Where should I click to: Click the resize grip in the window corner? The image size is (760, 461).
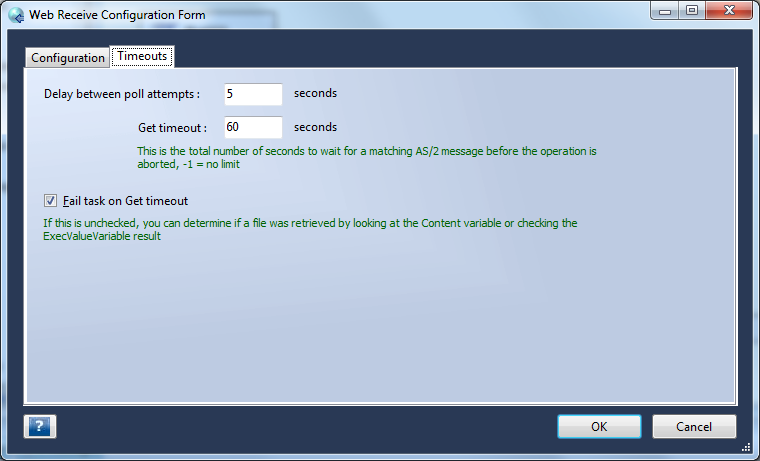click(746, 447)
